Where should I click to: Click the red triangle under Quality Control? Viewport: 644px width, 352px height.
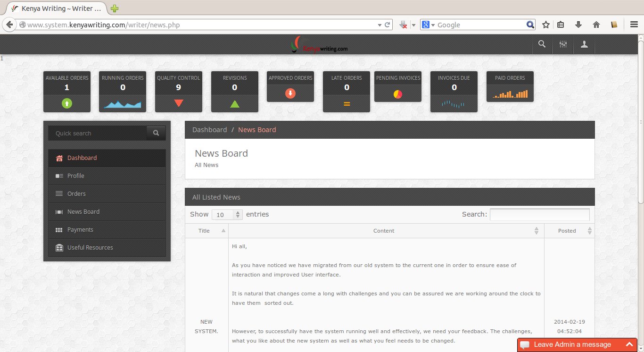tap(179, 103)
